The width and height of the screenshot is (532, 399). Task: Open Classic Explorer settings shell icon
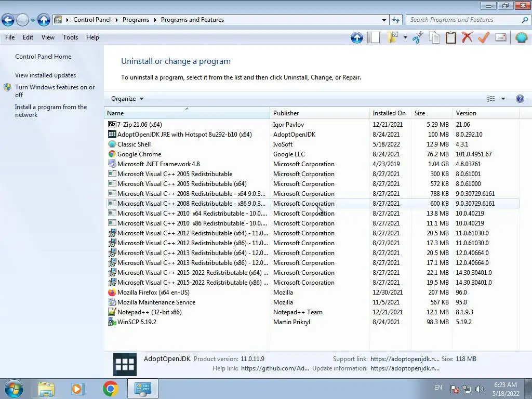click(521, 37)
